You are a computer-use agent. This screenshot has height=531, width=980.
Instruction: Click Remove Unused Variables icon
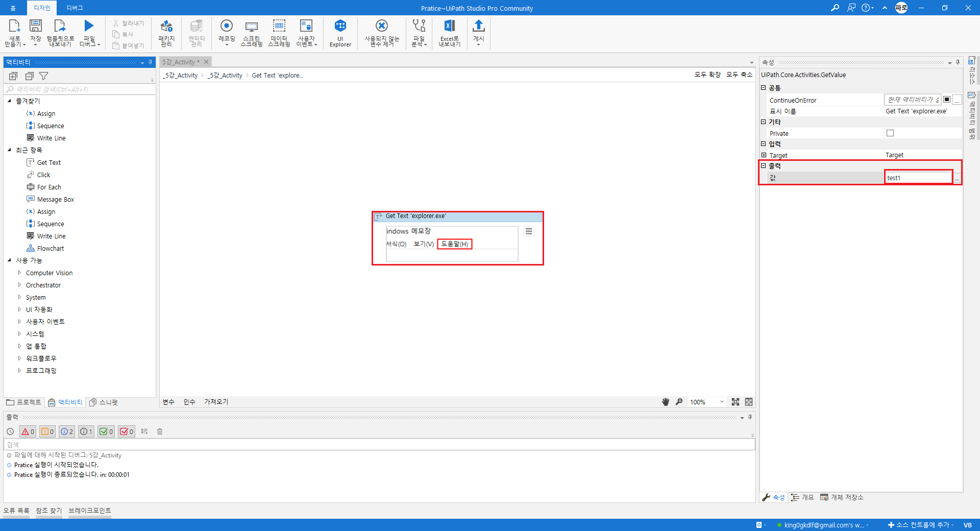coord(382,26)
